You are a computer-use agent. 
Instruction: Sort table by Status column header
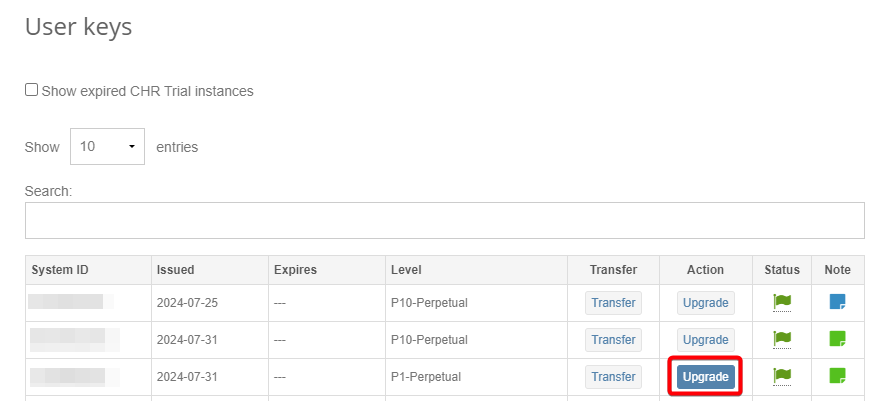click(x=782, y=269)
